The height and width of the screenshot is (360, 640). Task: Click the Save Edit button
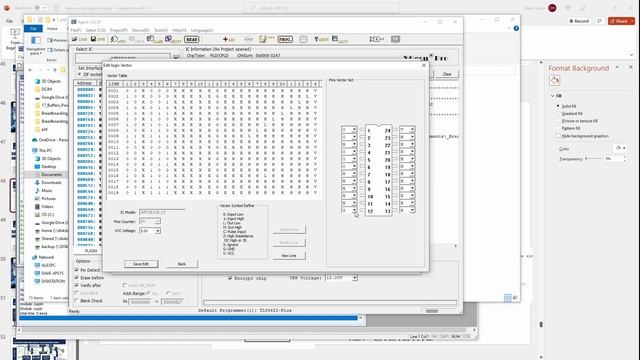[x=141, y=264]
